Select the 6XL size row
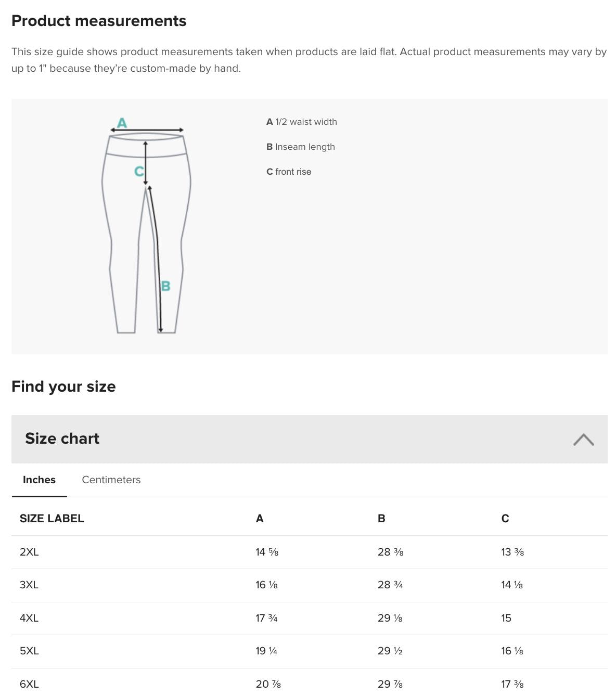This screenshot has width=616, height=696. pos(30,684)
